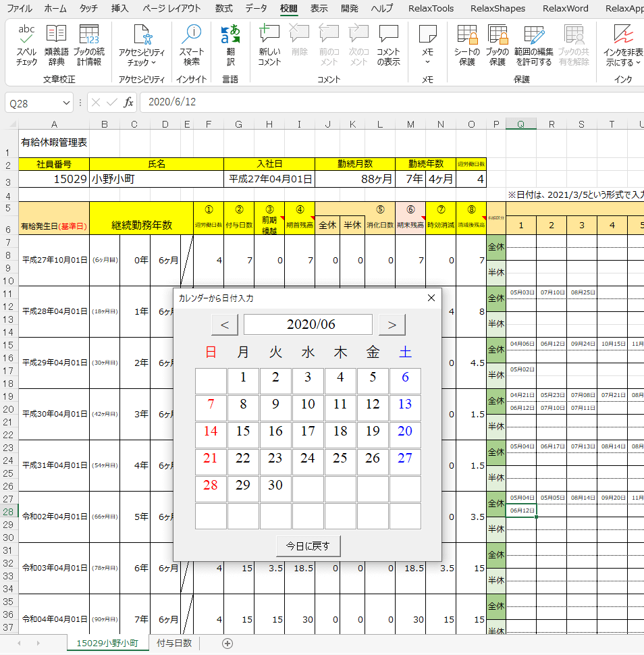
Task: Click インクを非表示にする hide ink
Action: coord(623,45)
